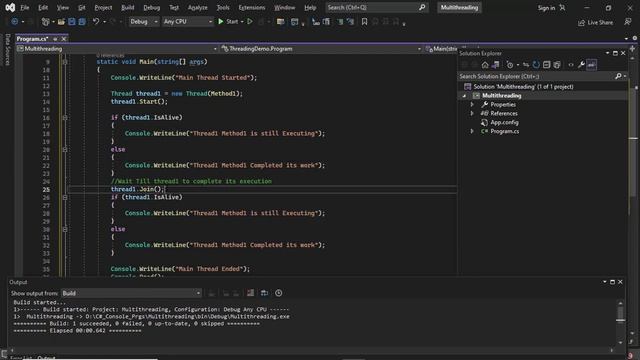Click the Home icon in Solution Explorer

point(485,65)
